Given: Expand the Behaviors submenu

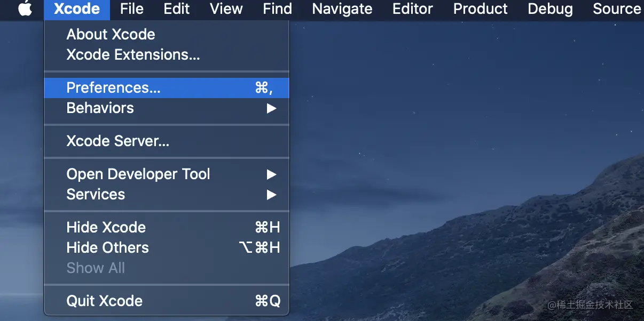Looking at the screenshot, I should [100, 108].
